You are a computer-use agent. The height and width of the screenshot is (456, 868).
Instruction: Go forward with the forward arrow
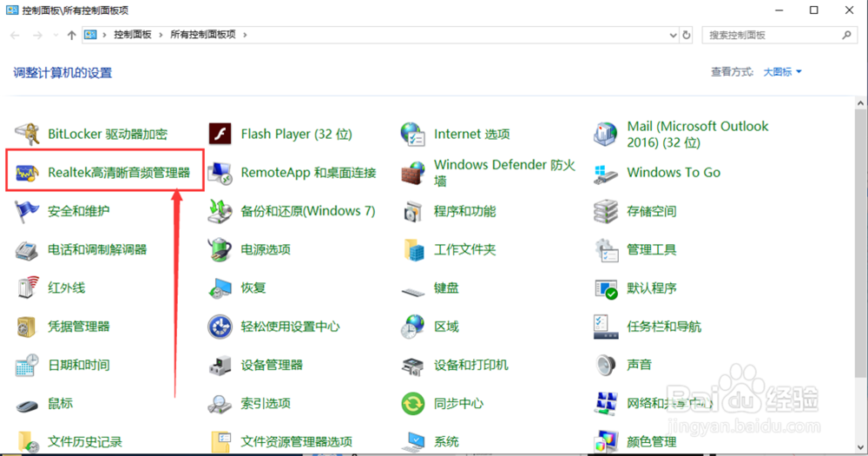37,35
